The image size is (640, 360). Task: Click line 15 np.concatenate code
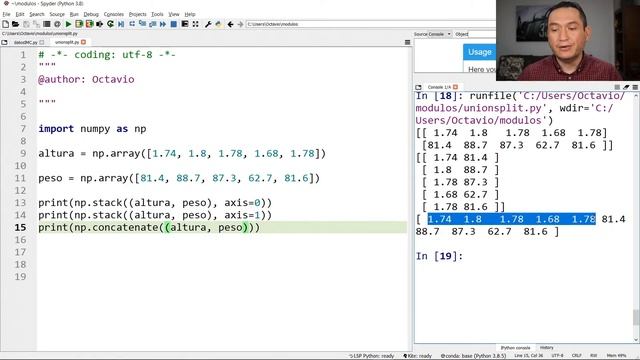pyautogui.click(x=149, y=227)
